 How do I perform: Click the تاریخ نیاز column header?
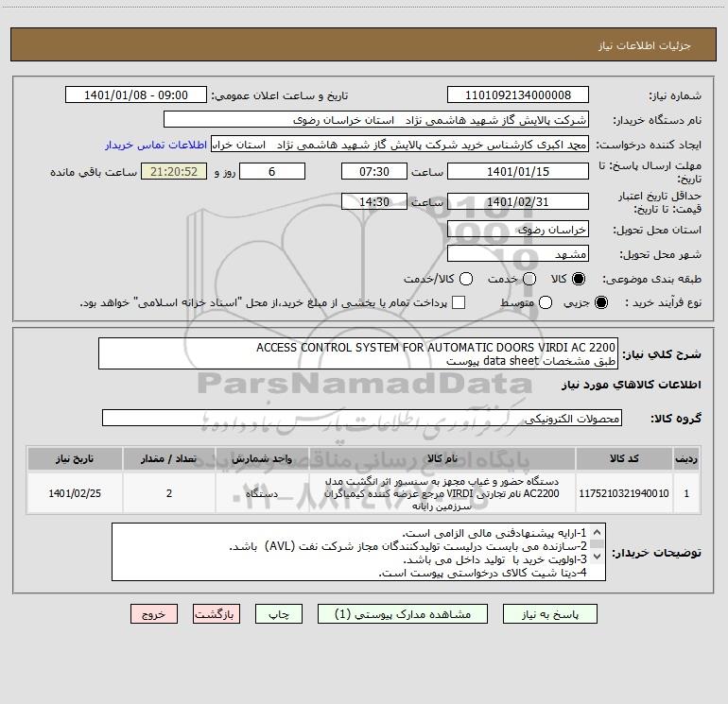75,458
